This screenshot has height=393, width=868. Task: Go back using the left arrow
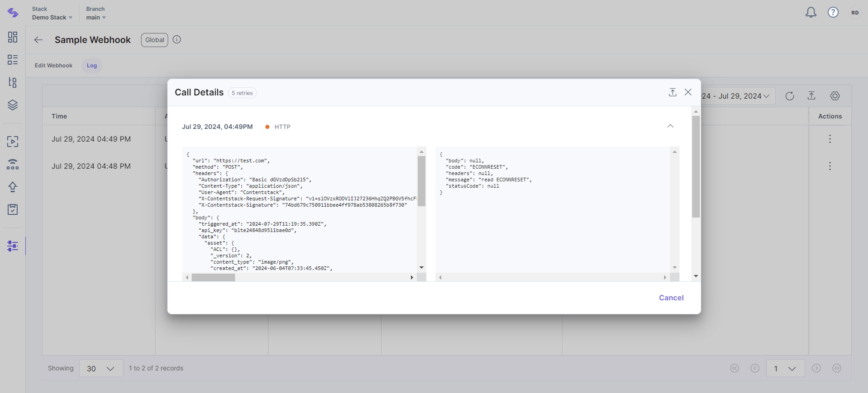pos(38,40)
